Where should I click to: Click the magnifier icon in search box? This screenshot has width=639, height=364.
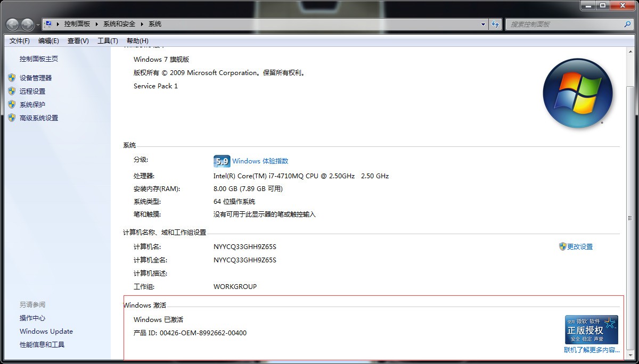pos(627,24)
